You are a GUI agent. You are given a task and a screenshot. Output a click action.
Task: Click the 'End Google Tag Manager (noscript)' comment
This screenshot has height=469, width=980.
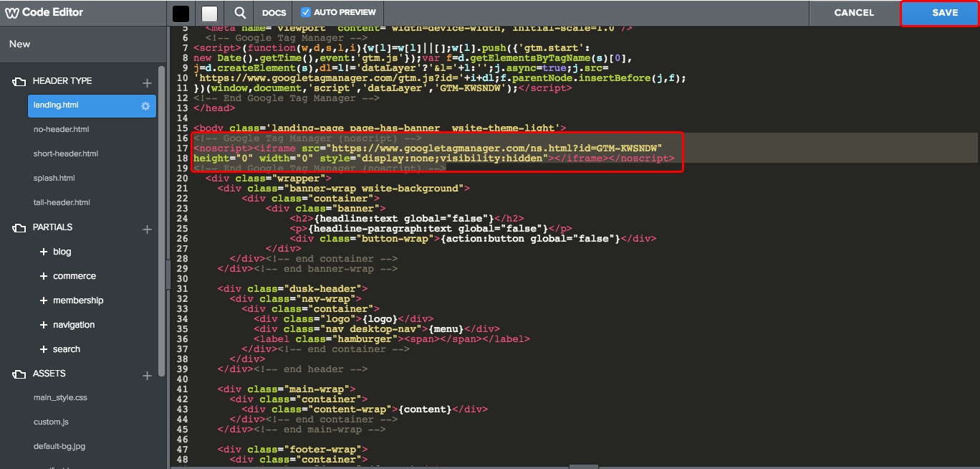coord(320,169)
